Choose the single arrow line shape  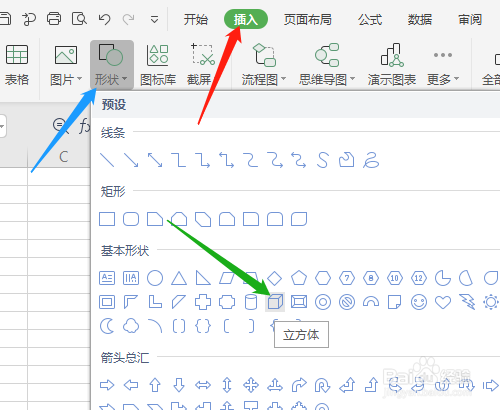click(131, 160)
